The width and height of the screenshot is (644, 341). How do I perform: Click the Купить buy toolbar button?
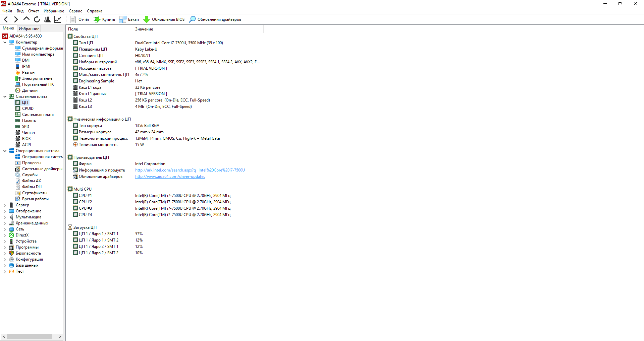pos(104,19)
